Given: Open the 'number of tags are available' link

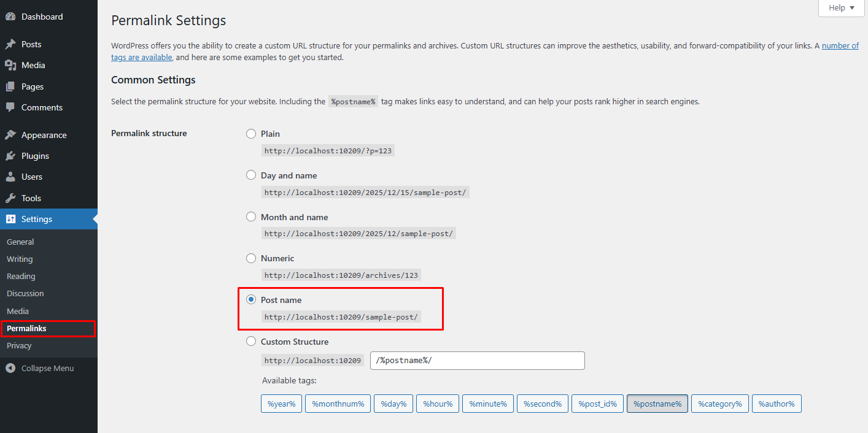Looking at the screenshot, I should [840, 45].
